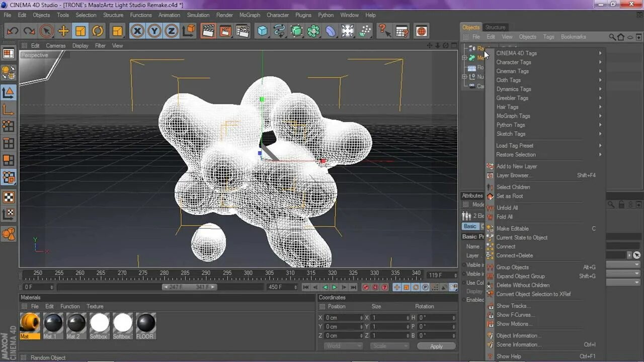Open Materials panel Texture menu

[95, 306]
